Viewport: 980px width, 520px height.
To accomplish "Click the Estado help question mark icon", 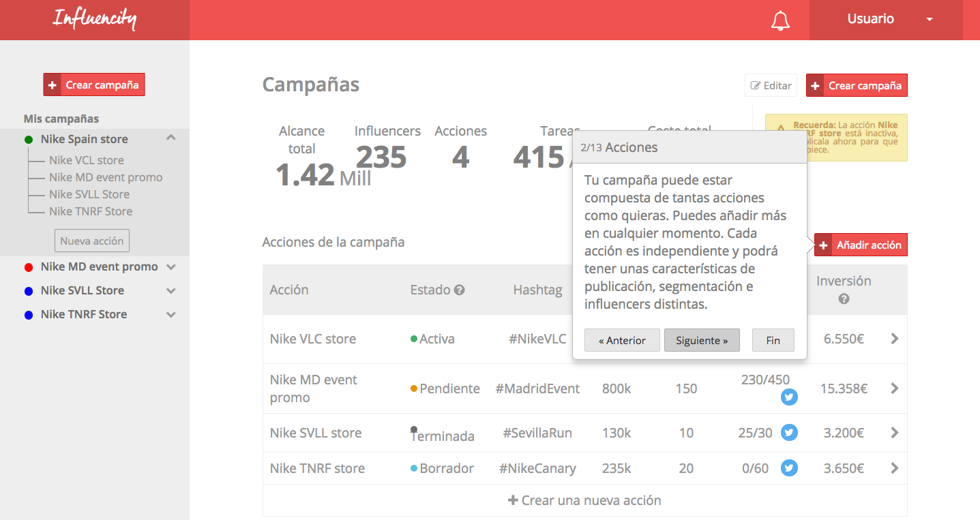I will [x=460, y=290].
